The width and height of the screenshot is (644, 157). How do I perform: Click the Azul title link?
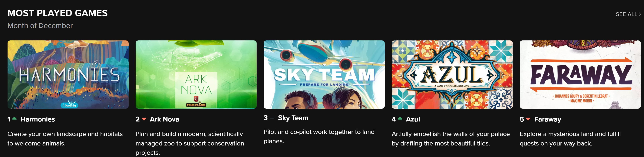pyautogui.click(x=413, y=119)
